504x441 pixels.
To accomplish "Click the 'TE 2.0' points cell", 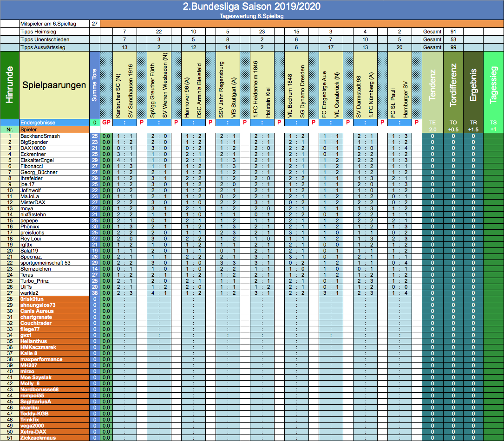I will tap(432, 126).
